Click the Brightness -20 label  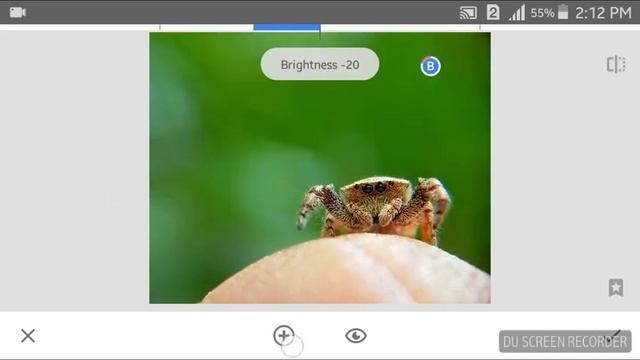tap(320, 64)
